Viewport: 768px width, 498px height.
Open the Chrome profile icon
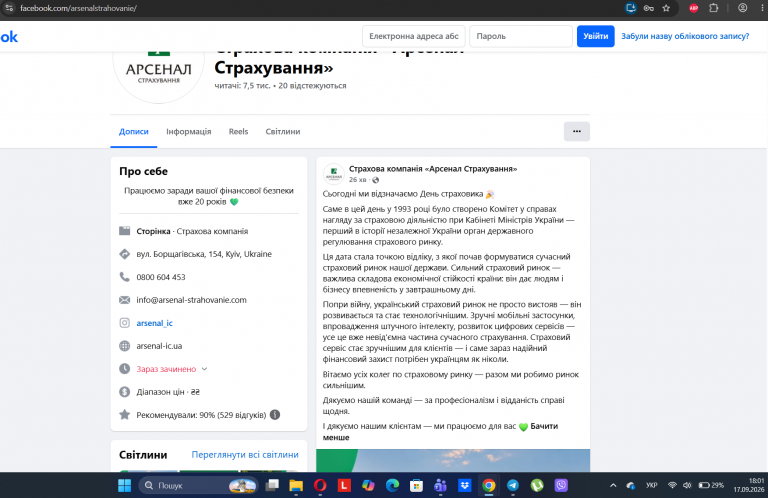click(743, 8)
